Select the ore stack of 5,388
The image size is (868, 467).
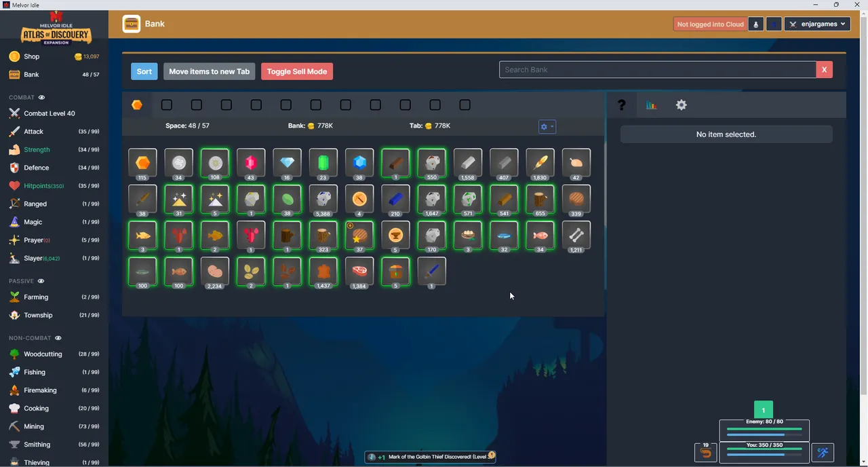323,199
